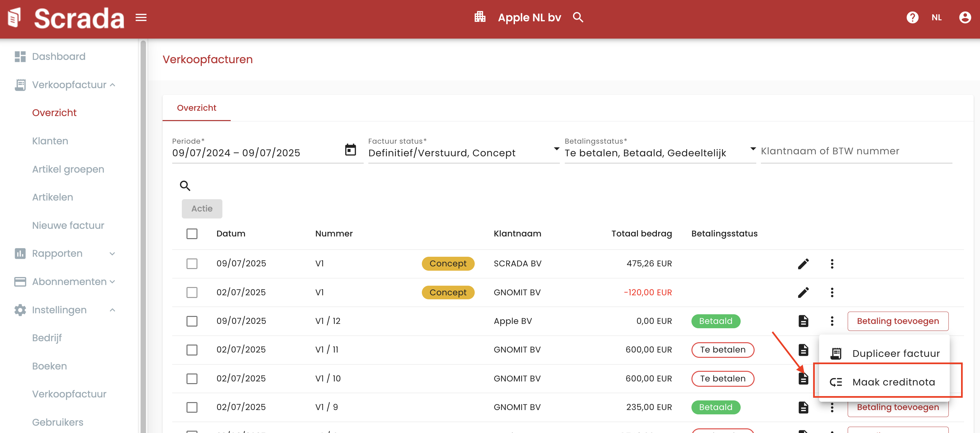Open the user account profile icon
The image size is (980, 433).
(x=964, y=18)
